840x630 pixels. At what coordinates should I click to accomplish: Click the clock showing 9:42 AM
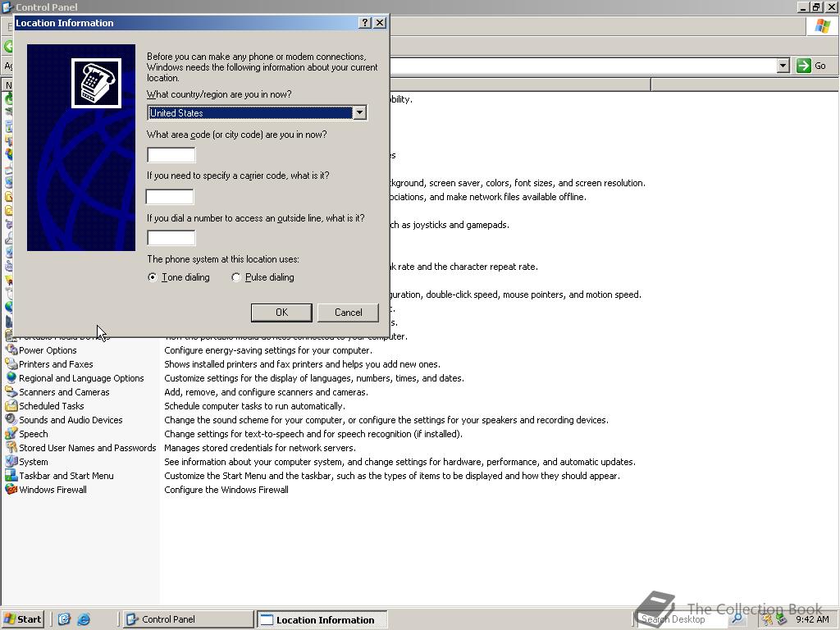(x=812, y=619)
